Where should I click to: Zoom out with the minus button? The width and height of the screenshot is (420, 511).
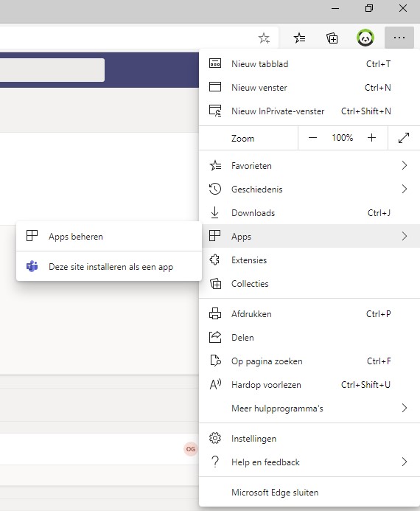(312, 138)
